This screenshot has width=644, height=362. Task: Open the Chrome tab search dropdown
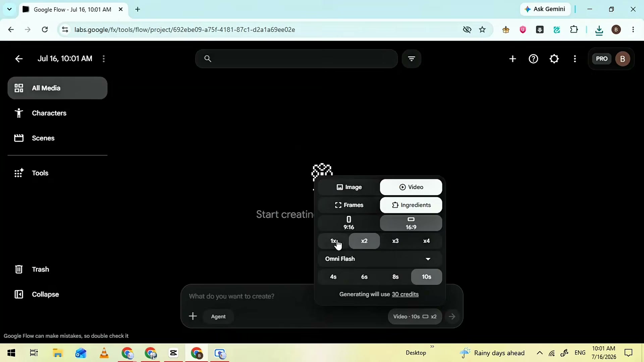pyautogui.click(x=9, y=9)
